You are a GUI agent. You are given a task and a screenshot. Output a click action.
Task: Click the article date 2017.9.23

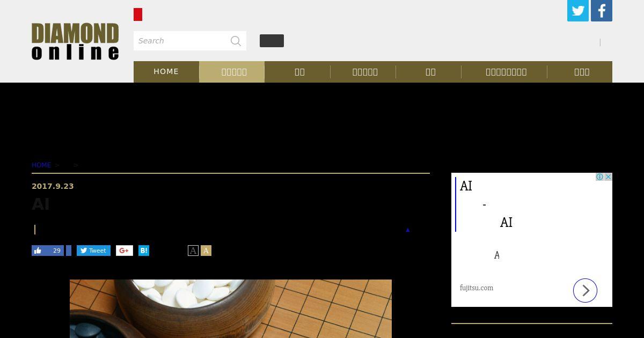pyautogui.click(x=53, y=186)
